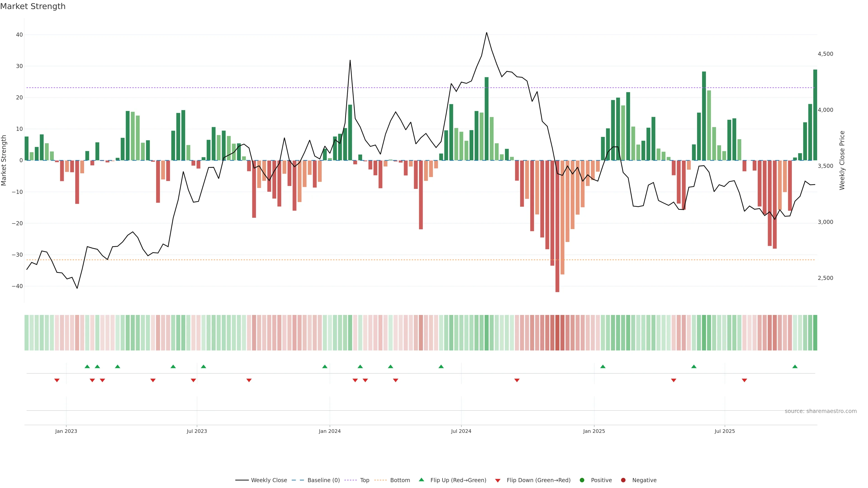Click the first red flip-down marker before Jan 2023

[57, 380]
